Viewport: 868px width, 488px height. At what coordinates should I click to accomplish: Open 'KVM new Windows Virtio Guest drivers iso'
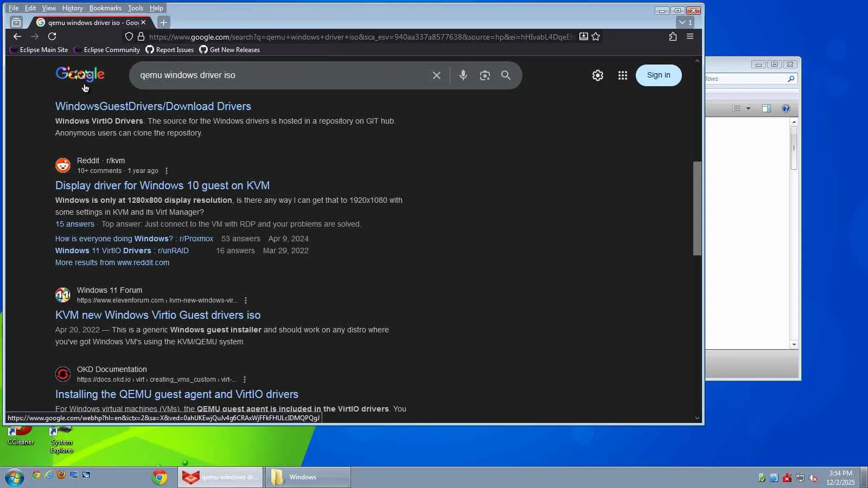coord(158,315)
